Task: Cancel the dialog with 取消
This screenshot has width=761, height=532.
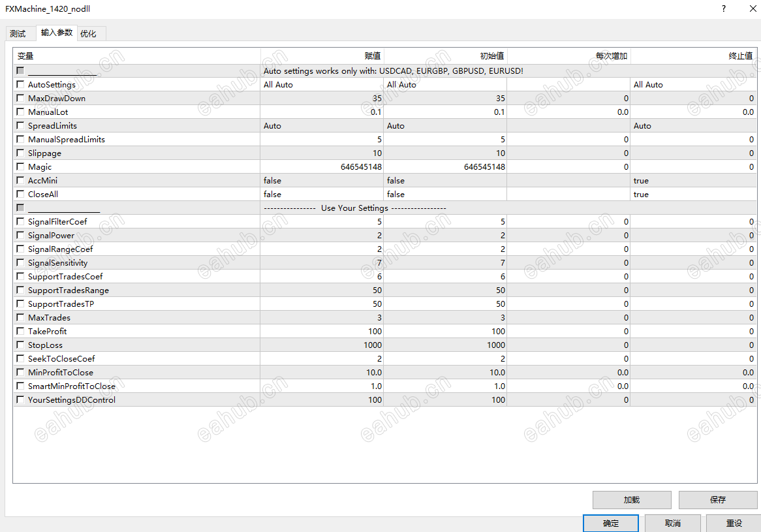Action: point(673,524)
